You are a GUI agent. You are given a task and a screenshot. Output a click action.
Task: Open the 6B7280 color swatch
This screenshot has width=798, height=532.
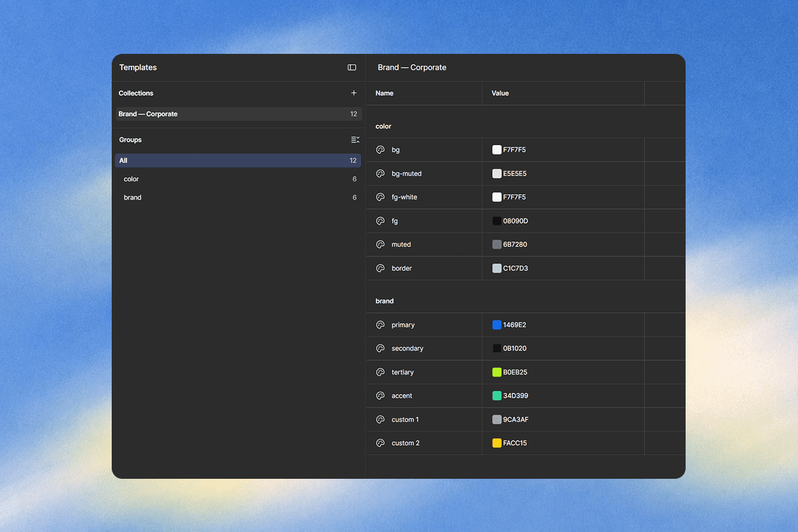click(x=497, y=244)
